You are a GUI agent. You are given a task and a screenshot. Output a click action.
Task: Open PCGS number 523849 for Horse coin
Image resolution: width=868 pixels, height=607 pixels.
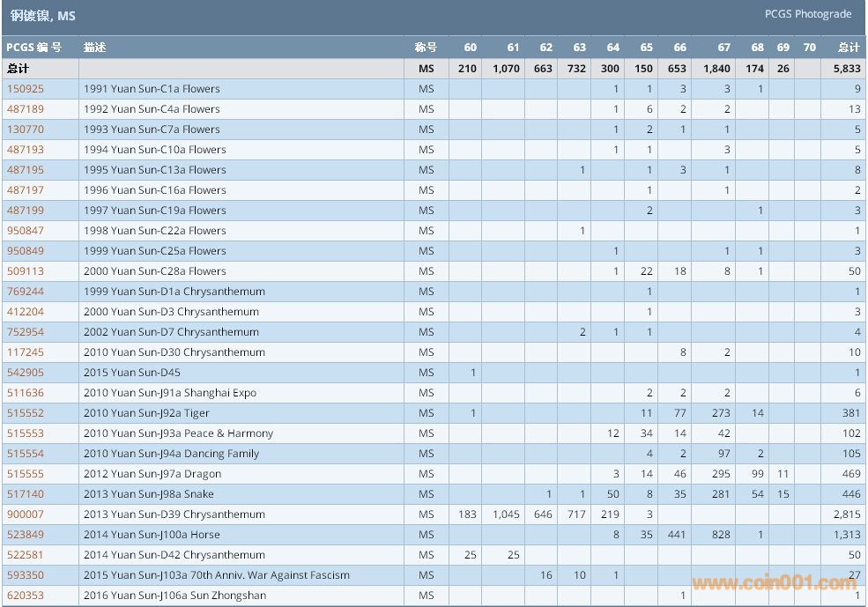tap(25, 535)
